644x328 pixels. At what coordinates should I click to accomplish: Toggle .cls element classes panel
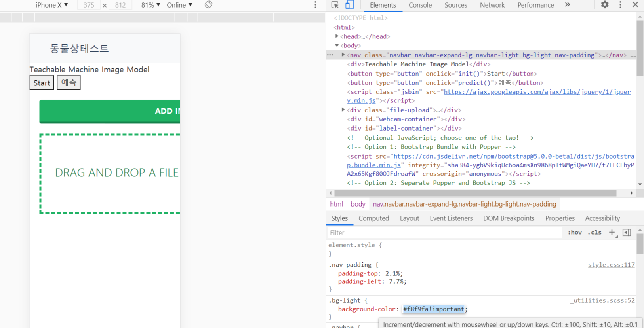[594, 233]
